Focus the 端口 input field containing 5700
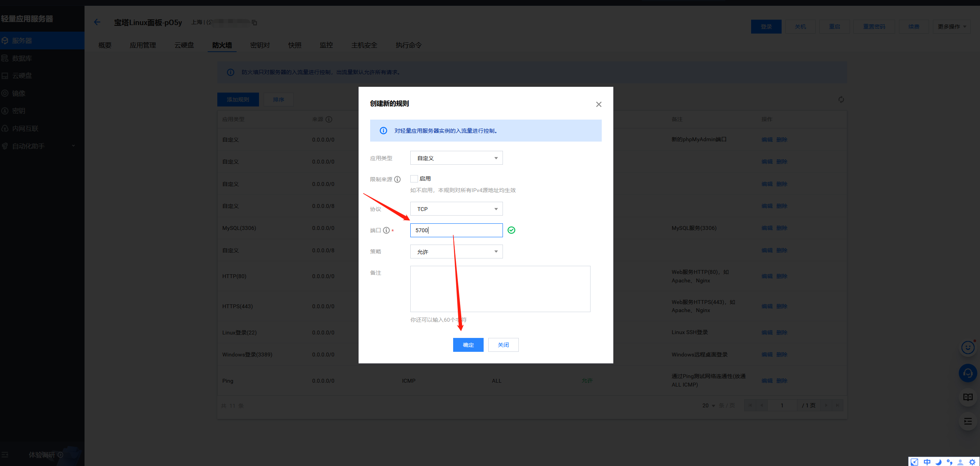The height and width of the screenshot is (466, 980). point(456,230)
